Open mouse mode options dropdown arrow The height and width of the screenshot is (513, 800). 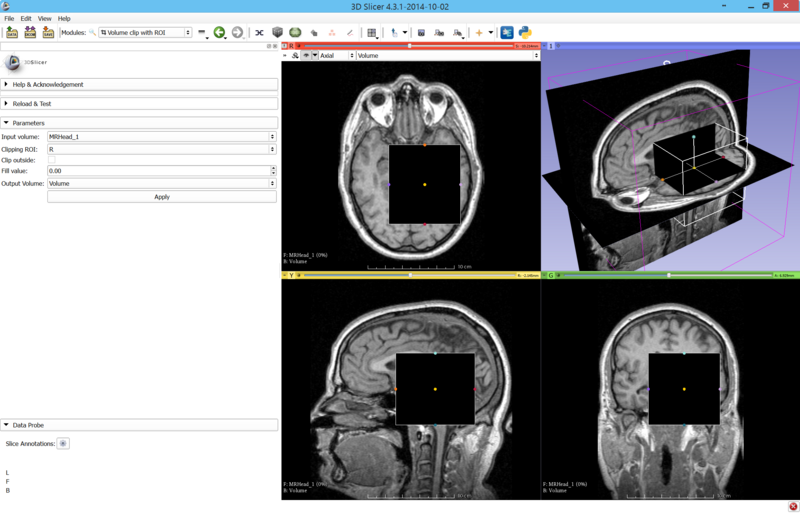(405, 33)
